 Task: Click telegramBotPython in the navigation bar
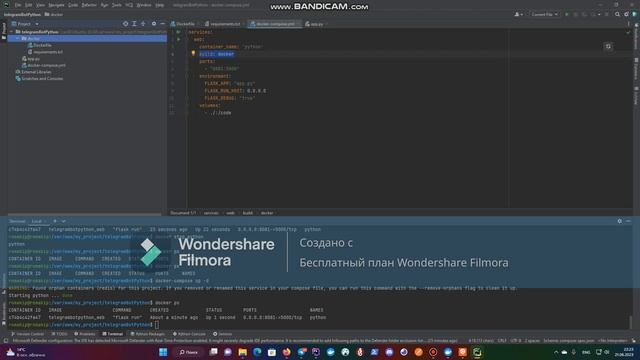coord(22,14)
